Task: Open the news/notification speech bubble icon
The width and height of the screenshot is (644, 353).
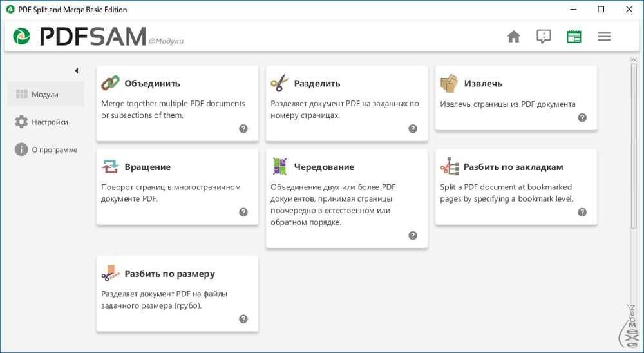Action: [544, 37]
